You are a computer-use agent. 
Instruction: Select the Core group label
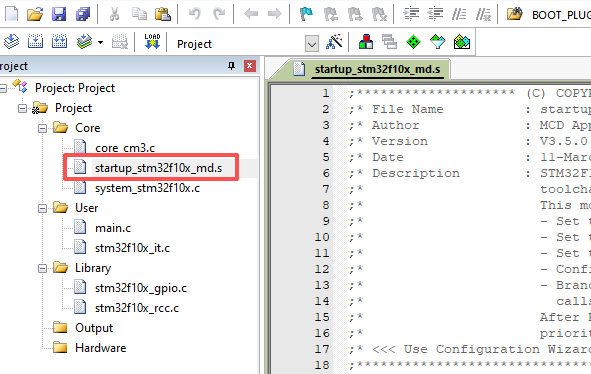click(x=87, y=128)
